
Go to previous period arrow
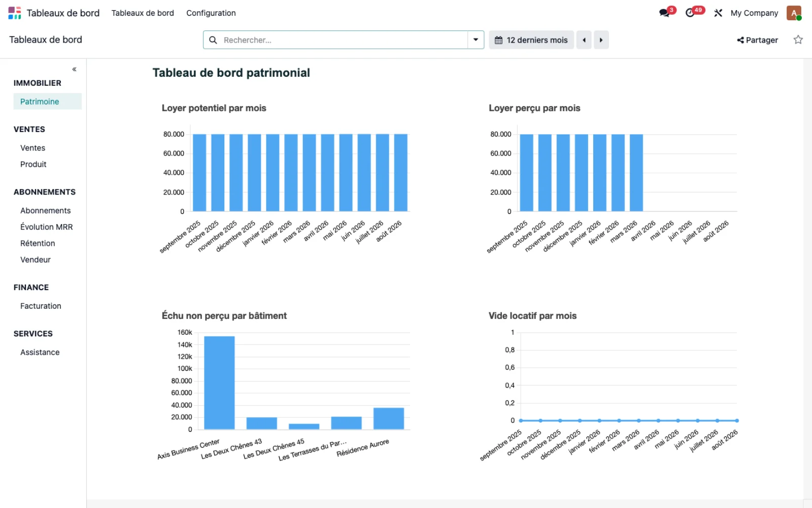(584, 40)
